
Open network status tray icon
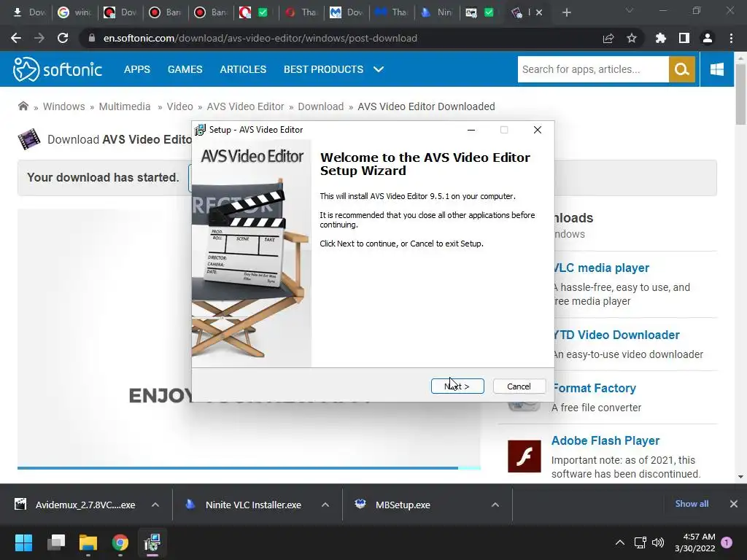click(x=640, y=542)
